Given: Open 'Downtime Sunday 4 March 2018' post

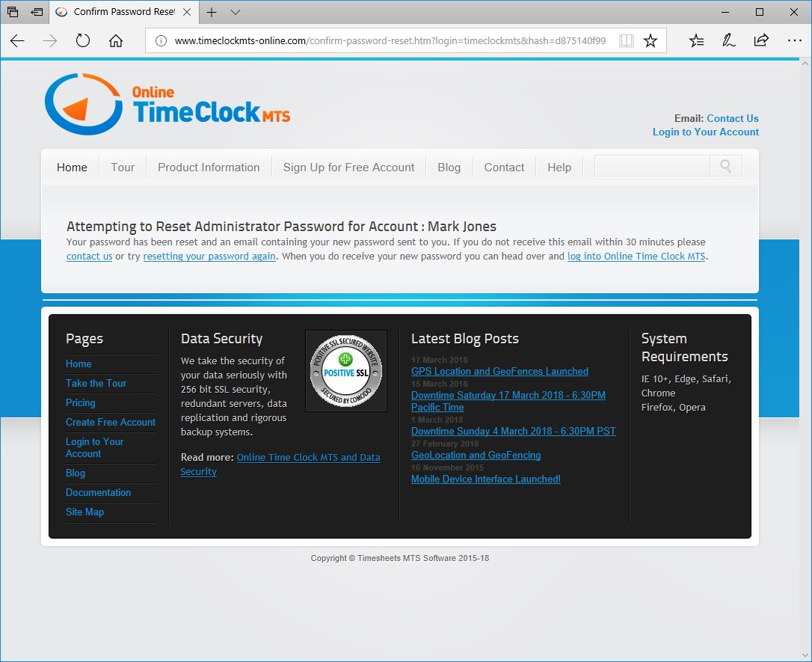Looking at the screenshot, I should point(513,431).
